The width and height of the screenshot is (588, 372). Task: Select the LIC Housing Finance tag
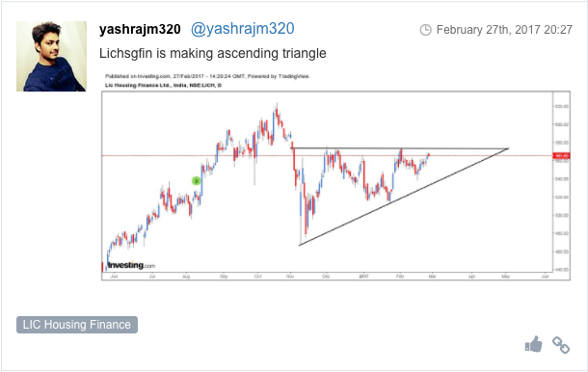click(x=77, y=325)
